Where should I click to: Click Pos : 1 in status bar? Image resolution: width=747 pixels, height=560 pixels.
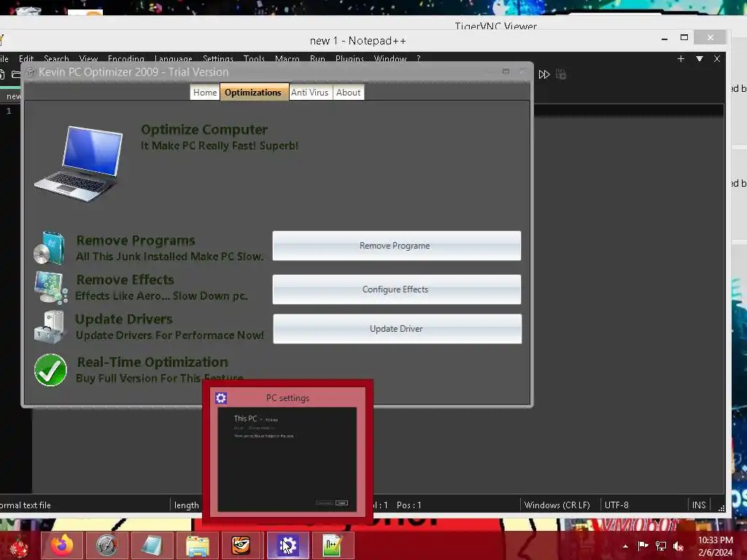tap(409, 505)
